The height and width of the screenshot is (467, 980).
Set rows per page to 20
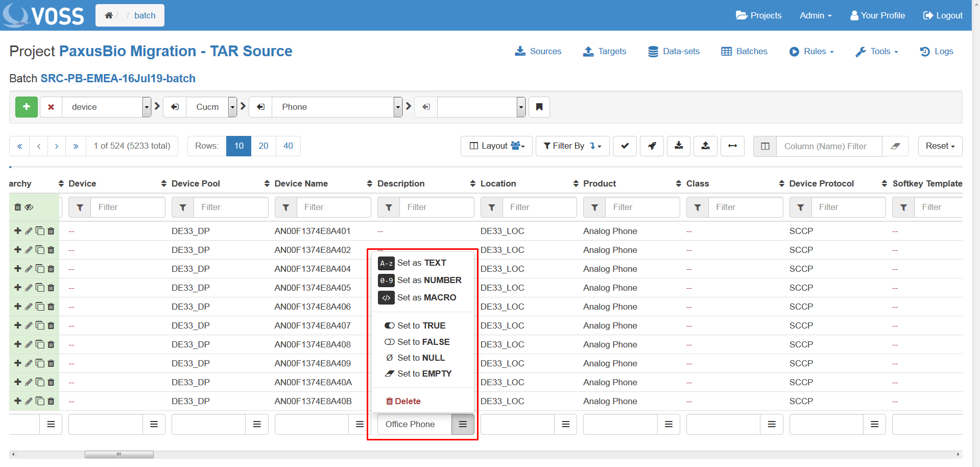(264, 146)
